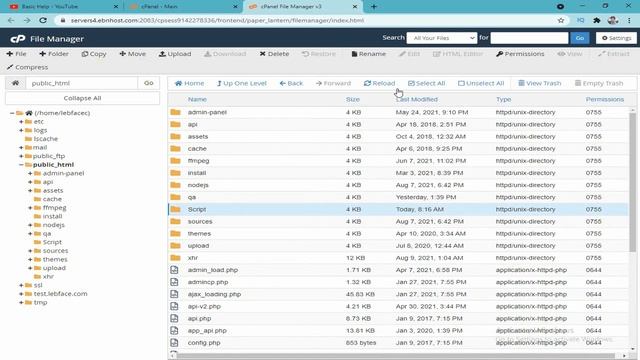Click the search Go button
Screen dimensions: 640x360
580,38
